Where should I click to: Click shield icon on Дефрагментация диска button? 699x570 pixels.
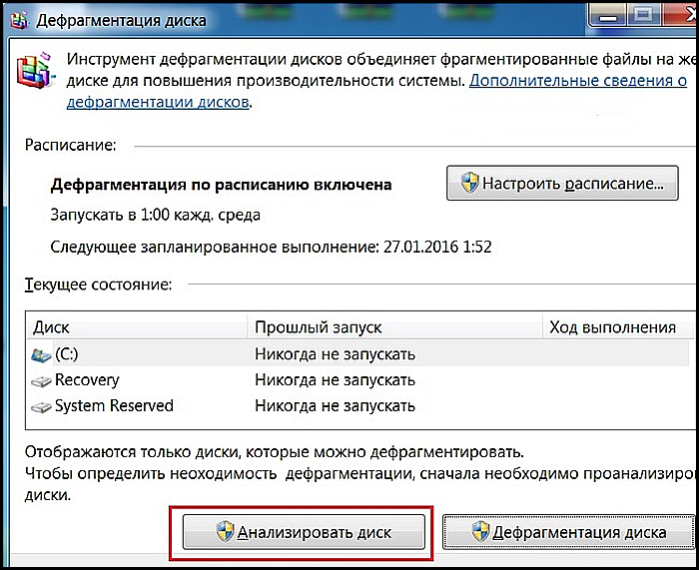click(481, 532)
